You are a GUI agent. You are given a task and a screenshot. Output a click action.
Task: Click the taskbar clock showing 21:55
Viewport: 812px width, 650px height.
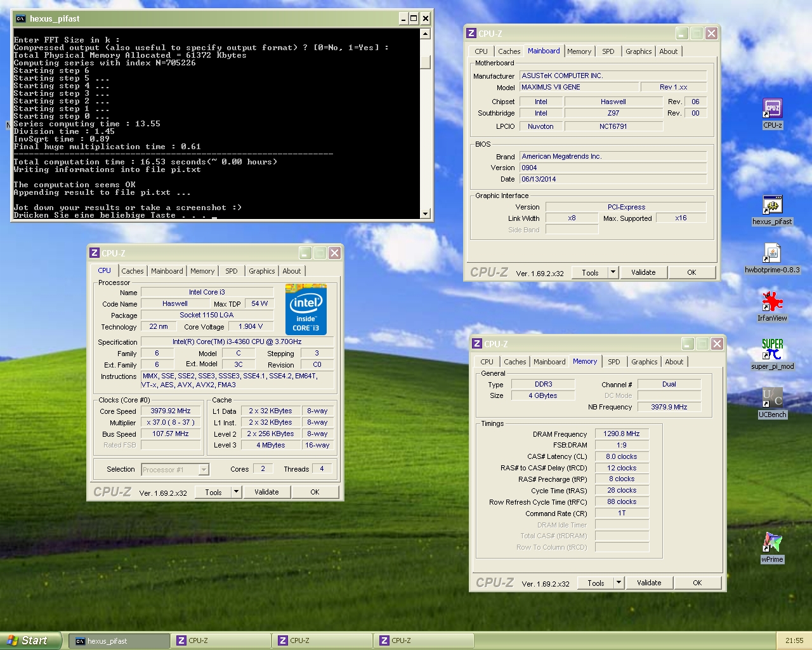[794, 641]
